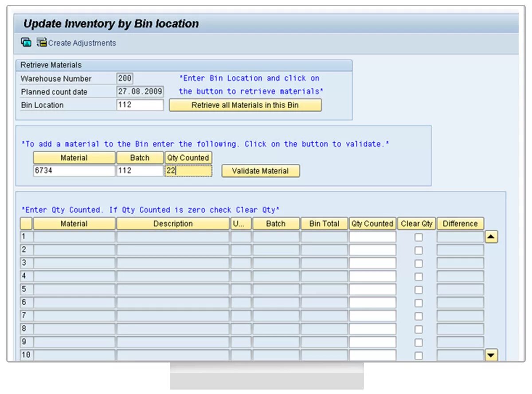The height and width of the screenshot is (394, 532).
Task: Click the truncated U... column header
Action: click(x=241, y=224)
